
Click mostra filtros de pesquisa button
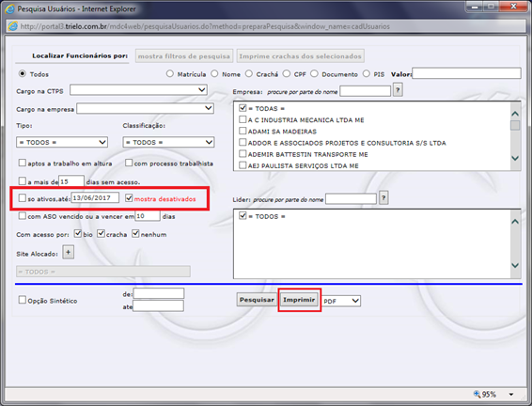(x=184, y=56)
